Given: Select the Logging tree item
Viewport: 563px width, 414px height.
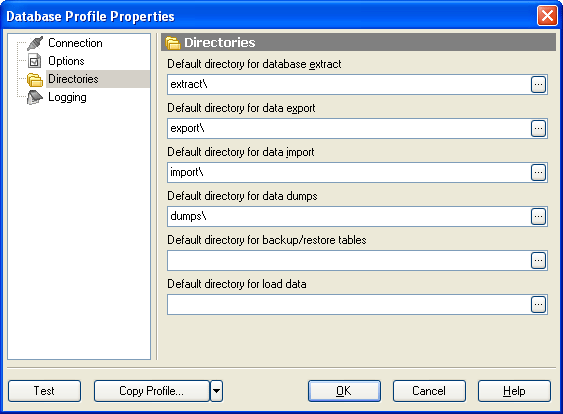Looking at the screenshot, I should (67, 97).
